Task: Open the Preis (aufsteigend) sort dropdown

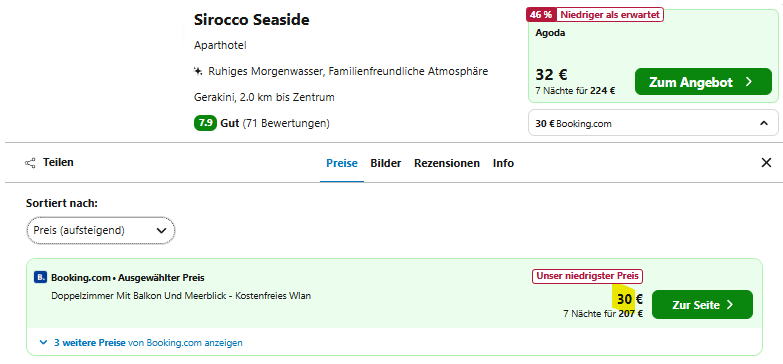Action: [x=100, y=231]
